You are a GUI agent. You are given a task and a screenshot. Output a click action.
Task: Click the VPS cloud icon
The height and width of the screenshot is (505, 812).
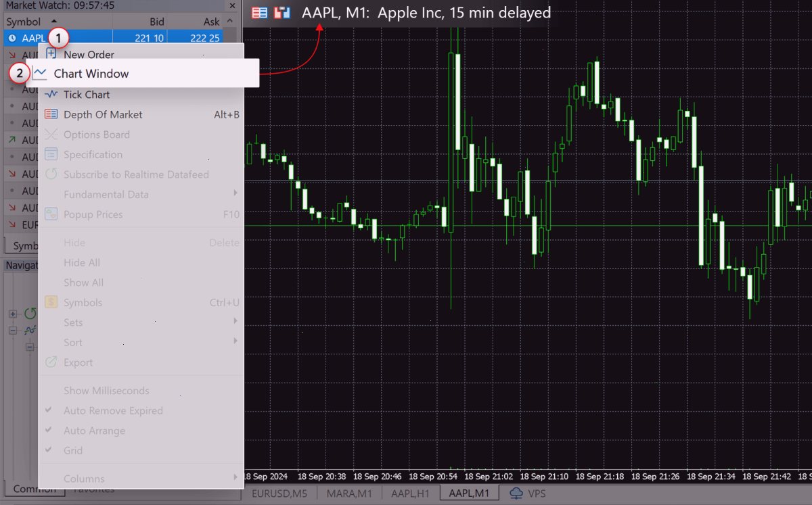tap(517, 493)
